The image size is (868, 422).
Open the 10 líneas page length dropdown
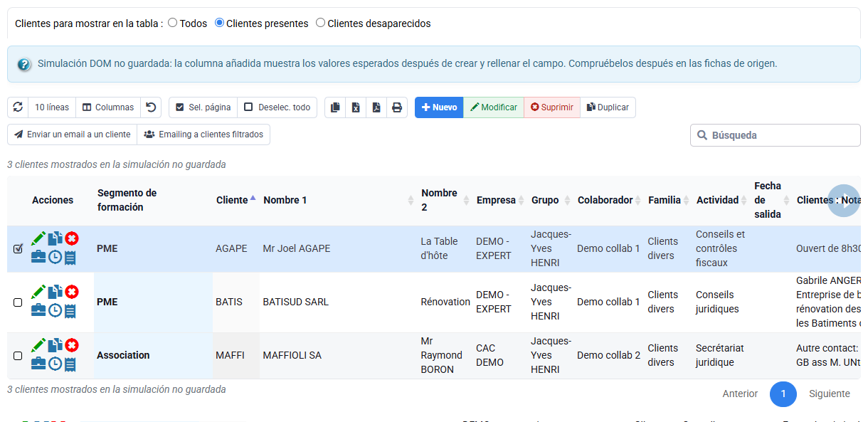[52, 107]
